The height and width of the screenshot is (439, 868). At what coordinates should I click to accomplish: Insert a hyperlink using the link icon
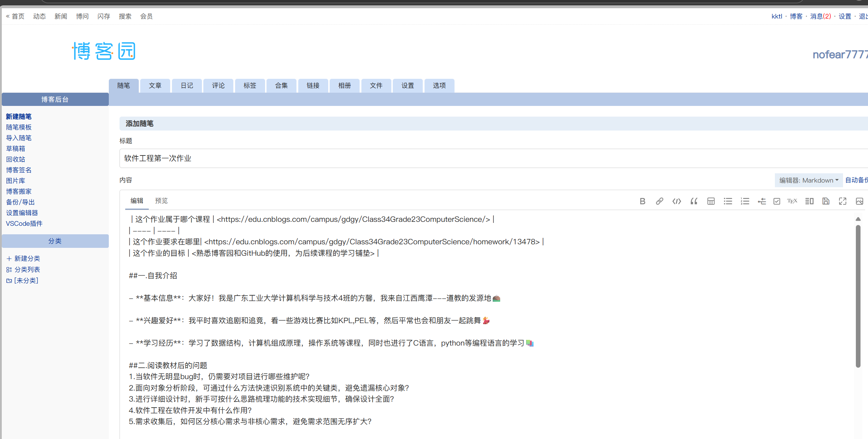[x=659, y=201]
